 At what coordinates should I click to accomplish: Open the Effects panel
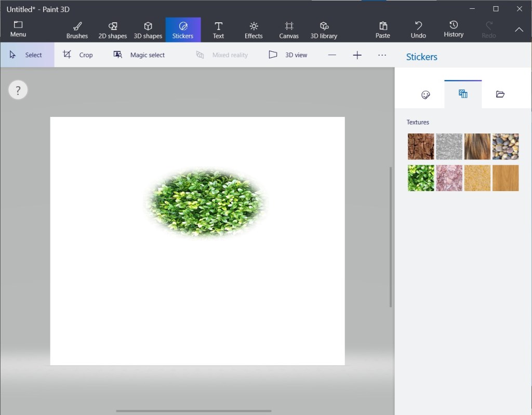click(x=254, y=30)
